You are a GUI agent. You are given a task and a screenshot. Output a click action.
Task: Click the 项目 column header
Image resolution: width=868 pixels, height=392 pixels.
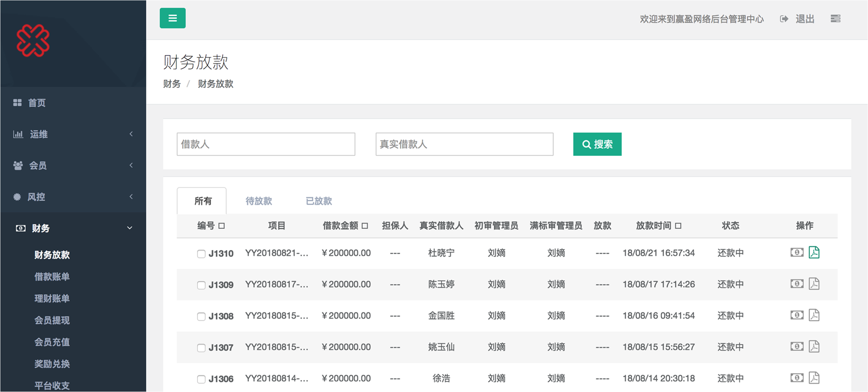coord(276,226)
